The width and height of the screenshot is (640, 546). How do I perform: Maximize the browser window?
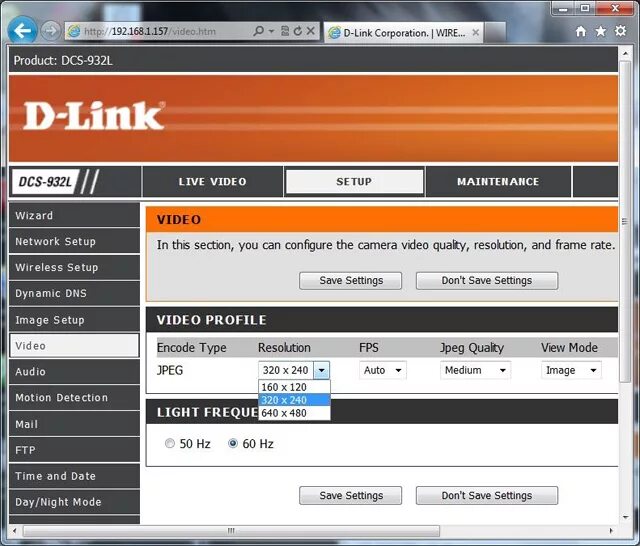[x=585, y=8]
